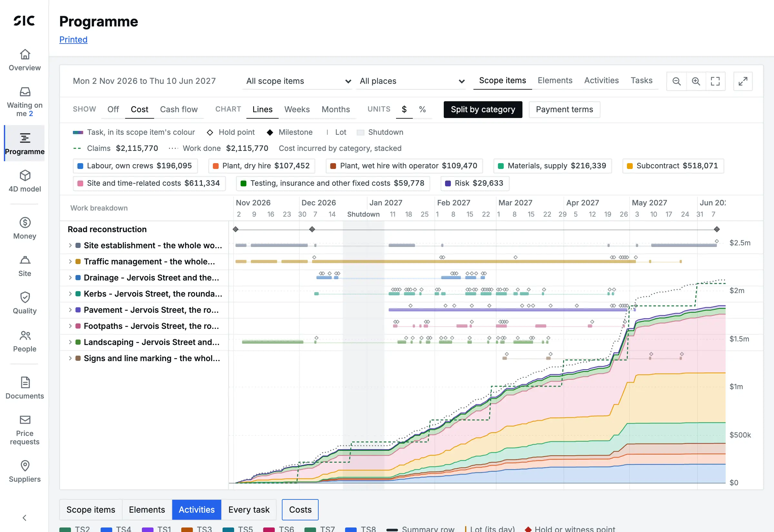Open the Site hard-hat icon
774x532 pixels.
[x=25, y=260]
